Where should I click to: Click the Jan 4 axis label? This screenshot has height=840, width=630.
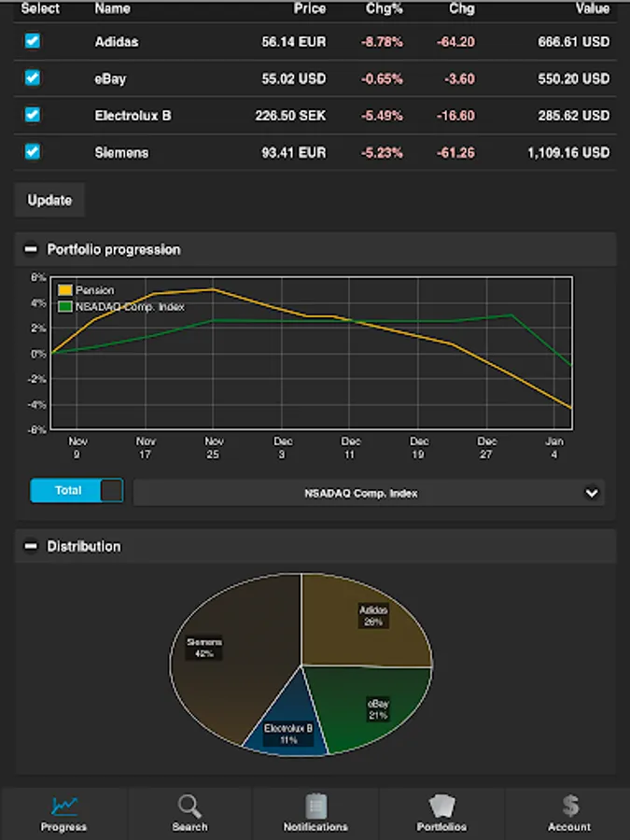click(554, 447)
